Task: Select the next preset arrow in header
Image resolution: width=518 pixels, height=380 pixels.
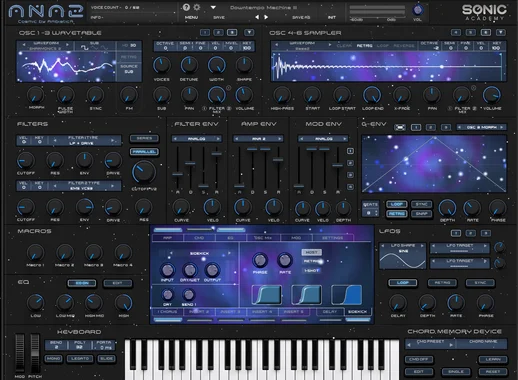Action: [266, 17]
